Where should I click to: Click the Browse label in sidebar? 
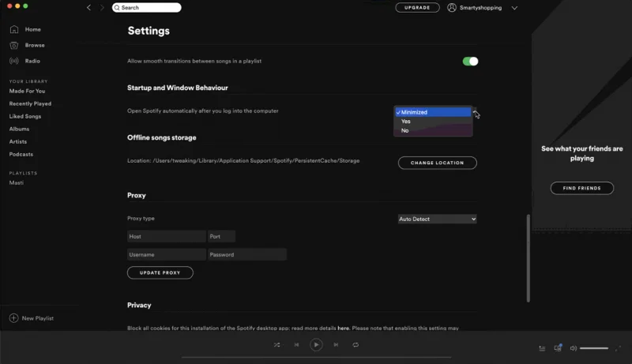[x=35, y=45]
